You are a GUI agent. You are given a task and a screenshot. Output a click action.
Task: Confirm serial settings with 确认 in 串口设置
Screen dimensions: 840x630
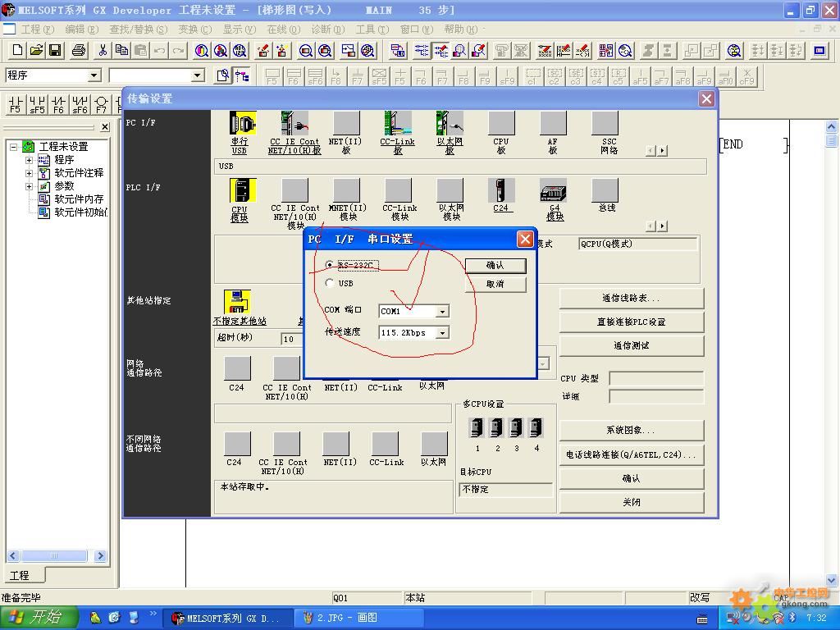(495, 265)
